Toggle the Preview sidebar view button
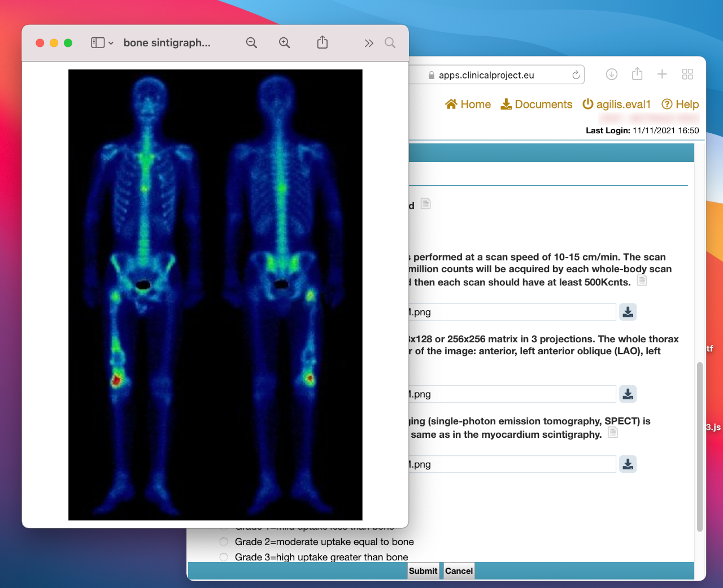Image resolution: width=723 pixels, height=588 pixels. pos(98,43)
